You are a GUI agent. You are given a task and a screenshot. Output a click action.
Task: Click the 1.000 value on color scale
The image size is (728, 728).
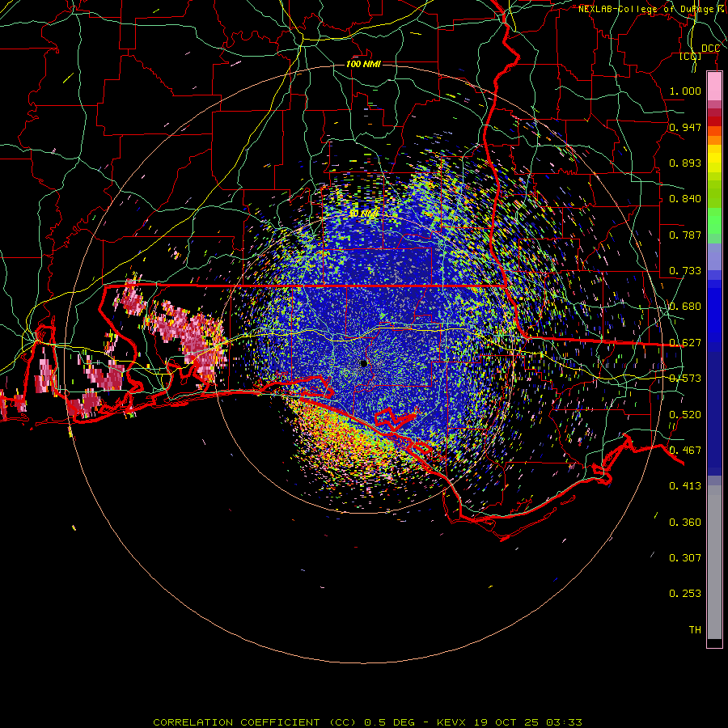(685, 91)
